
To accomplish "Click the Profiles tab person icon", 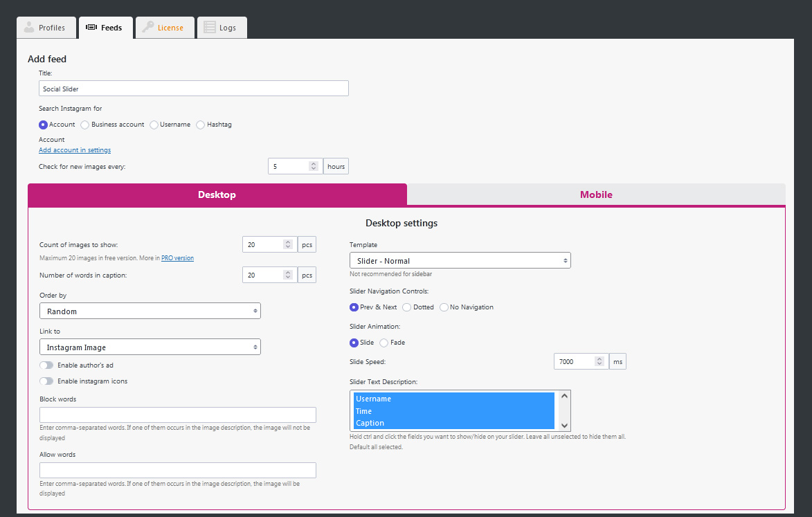I will pos(28,28).
